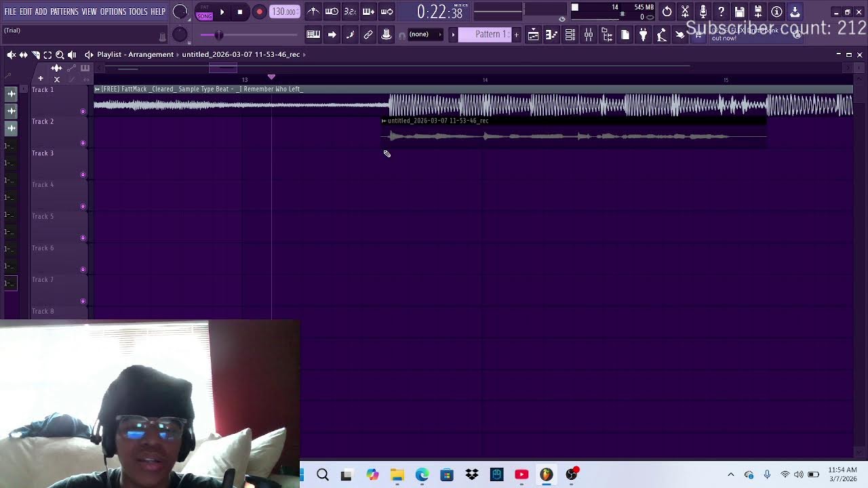This screenshot has width=868, height=488.
Task: Toggle the Record button
Action: tap(259, 12)
